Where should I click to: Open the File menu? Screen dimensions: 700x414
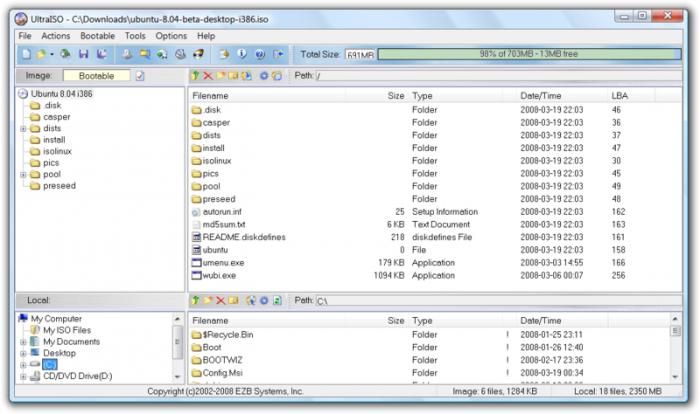25,36
